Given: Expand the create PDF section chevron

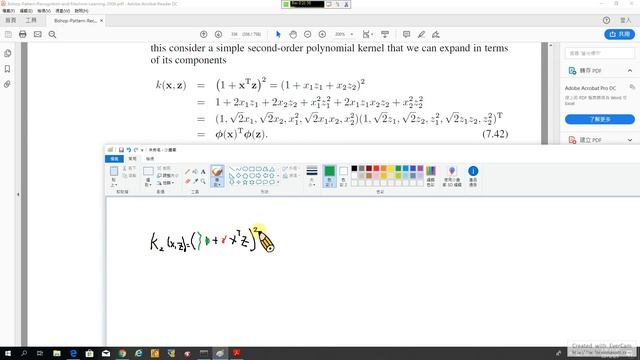Looking at the screenshot, I should (630, 140).
